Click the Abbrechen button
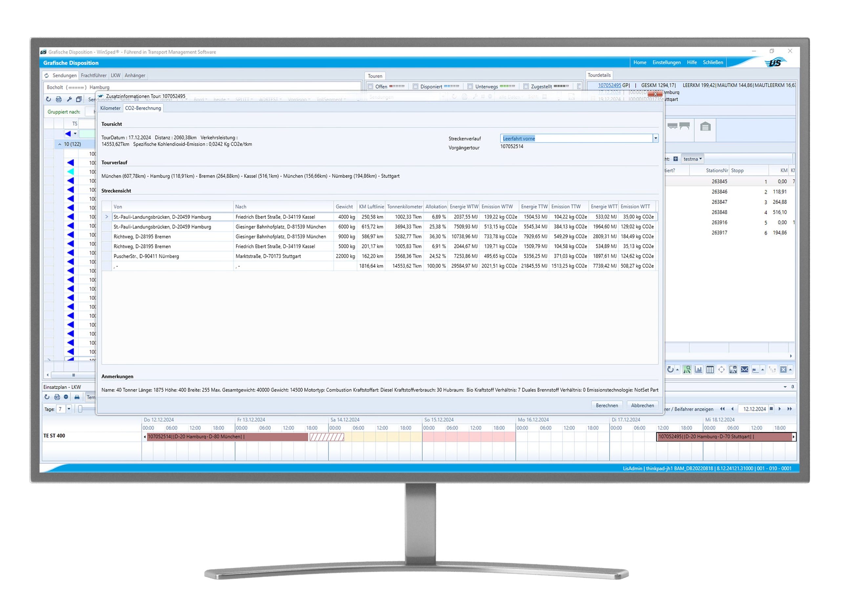The height and width of the screenshot is (616, 843). coord(643,406)
